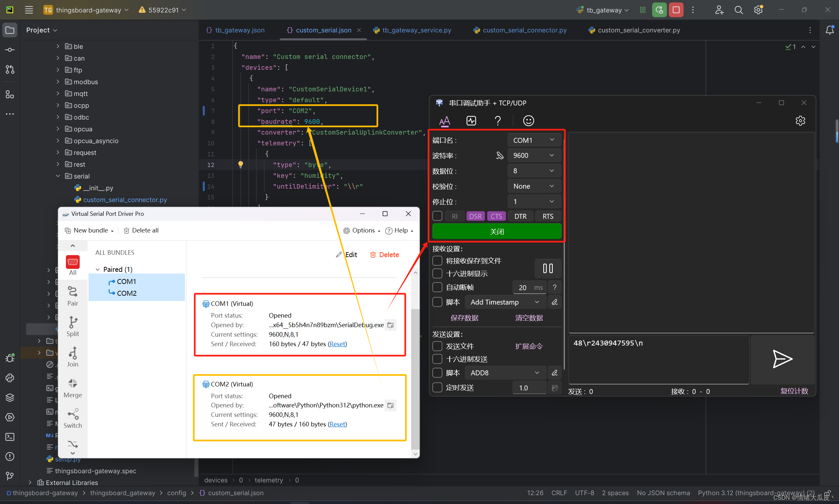Image resolution: width=839 pixels, height=504 pixels.
Task: Pause receiving with the pause icon
Action: 547,268
